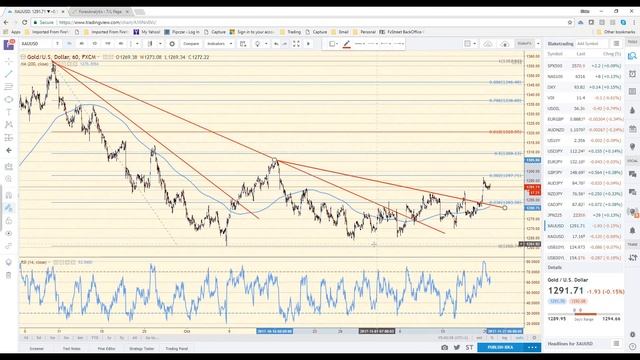Open the Strategy Tester tab
640x360 pixels.
click(x=142, y=349)
